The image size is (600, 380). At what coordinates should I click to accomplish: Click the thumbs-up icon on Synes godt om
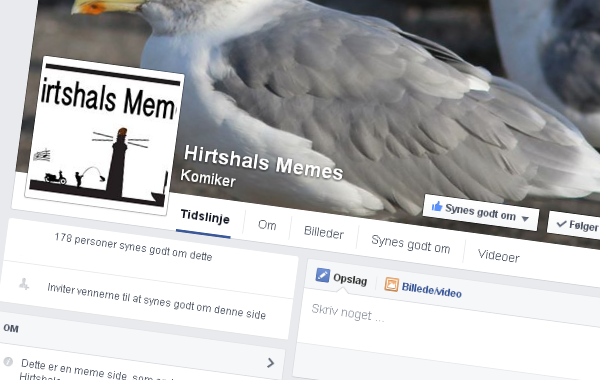(x=437, y=207)
